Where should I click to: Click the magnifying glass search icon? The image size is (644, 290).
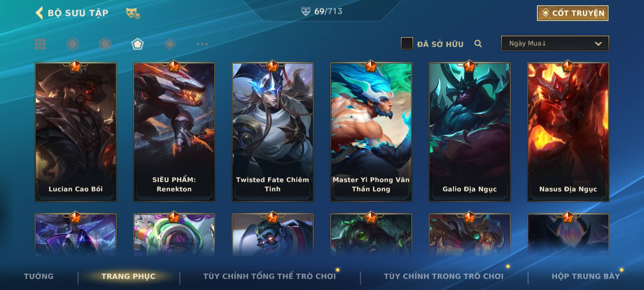pyautogui.click(x=478, y=44)
